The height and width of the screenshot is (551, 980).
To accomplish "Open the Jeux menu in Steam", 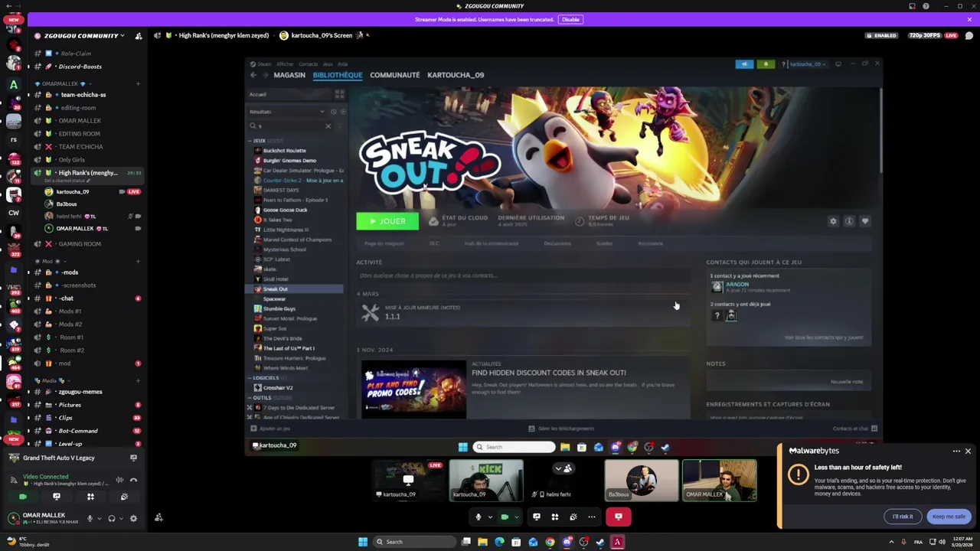I will coord(328,64).
